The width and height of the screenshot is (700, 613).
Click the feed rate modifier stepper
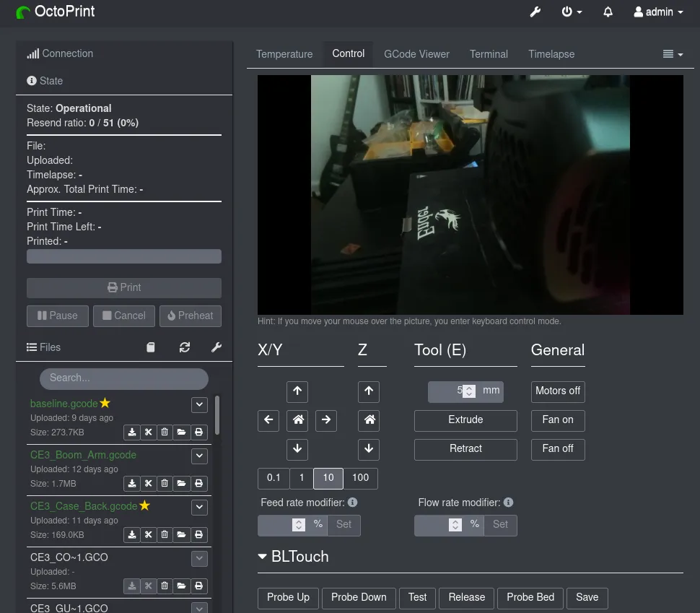coord(299,525)
